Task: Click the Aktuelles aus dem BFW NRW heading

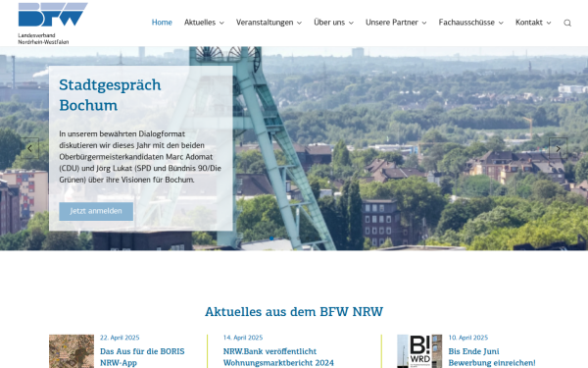Action: (294, 312)
